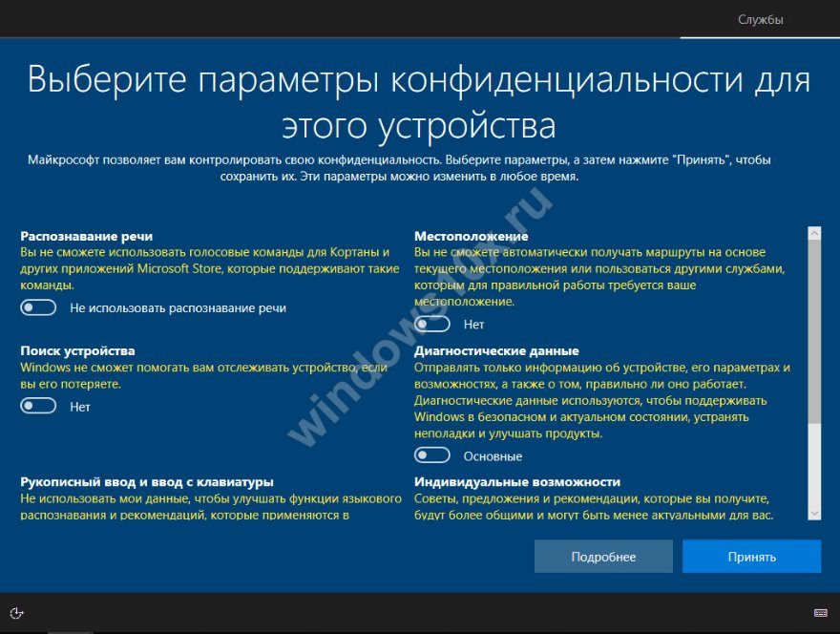Toggle the Поиск устройства switch
Image resolution: width=840 pixels, height=634 pixels.
pyautogui.click(x=39, y=406)
